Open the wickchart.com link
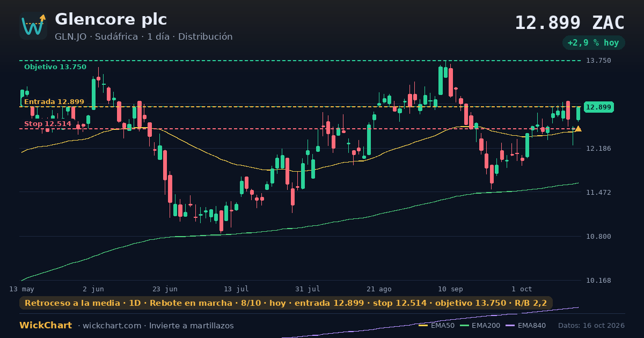The width and height of the screenshot is (644, 338). (x=111, y=326)
